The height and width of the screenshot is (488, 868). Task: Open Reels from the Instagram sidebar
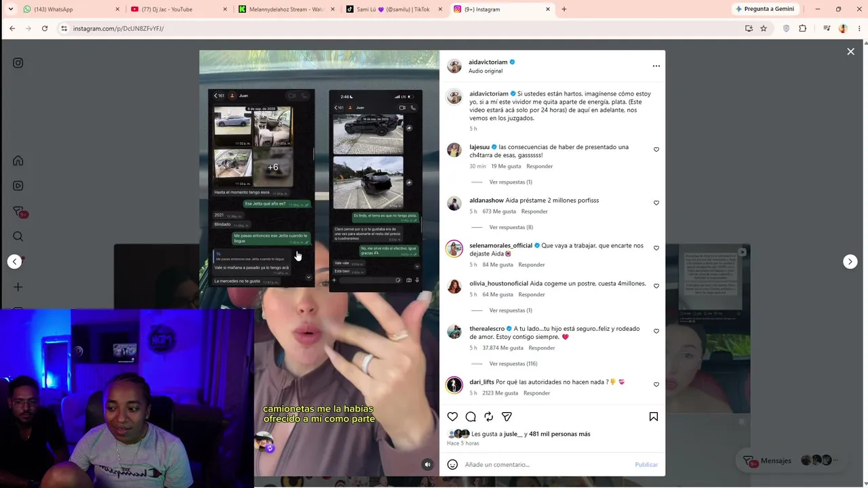[x=18, y=186]
